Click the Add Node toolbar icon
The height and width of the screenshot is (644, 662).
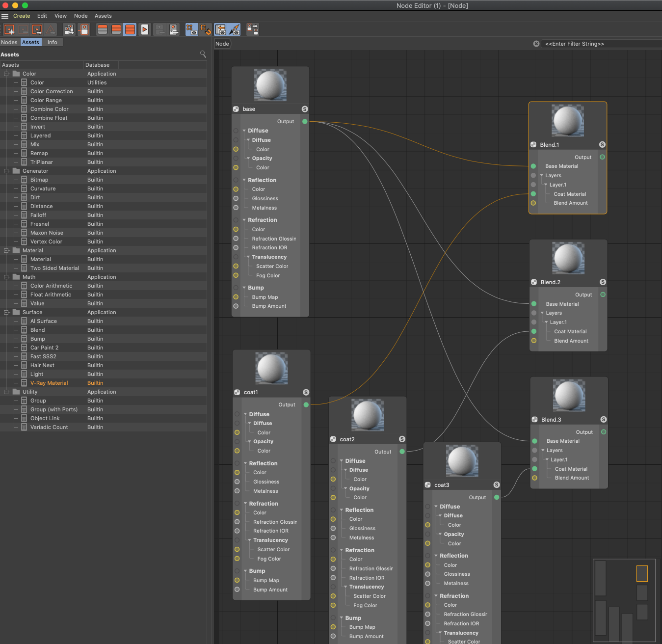pos(9,29)
